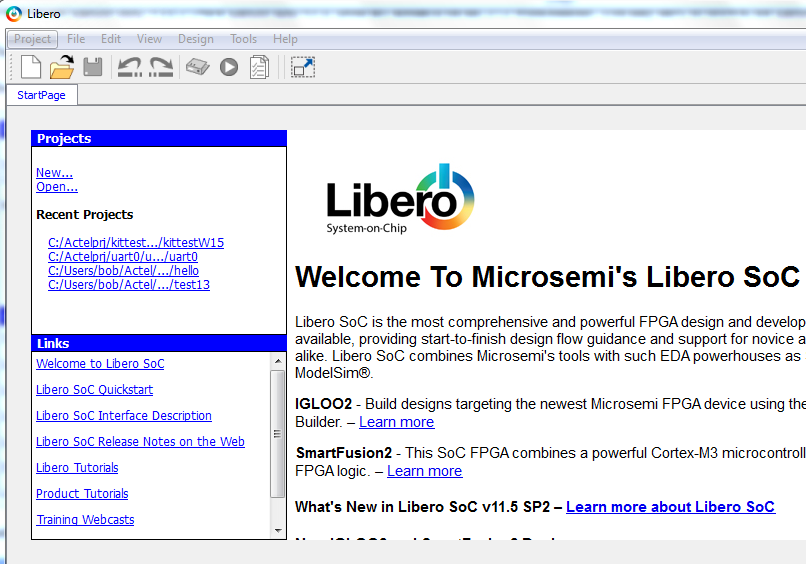
Task: Click the device programming icon in toolbar
Action: coord(198,68)
